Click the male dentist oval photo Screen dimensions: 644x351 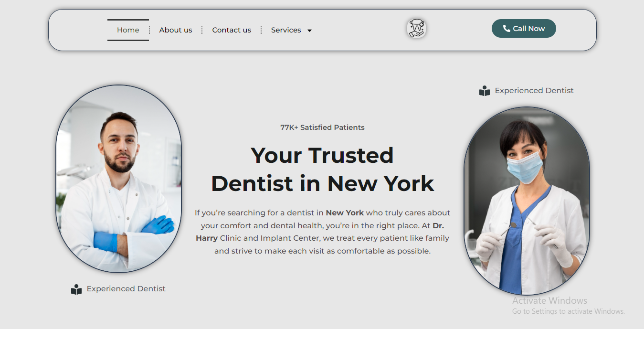[119, 179]
